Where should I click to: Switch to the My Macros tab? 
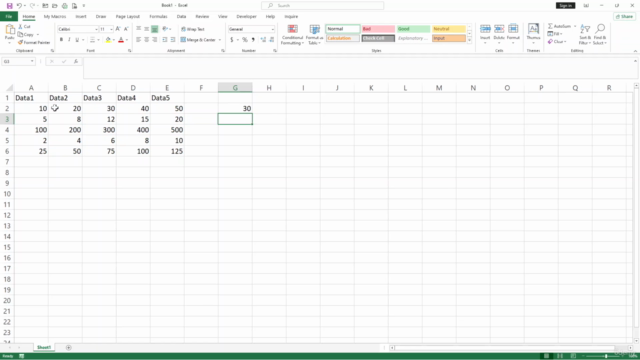click(x=55, y=16)
